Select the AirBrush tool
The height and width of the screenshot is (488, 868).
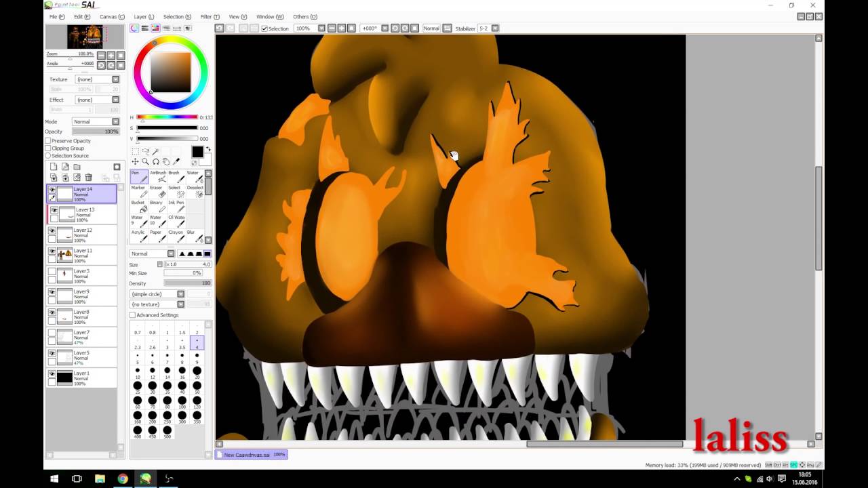(157, 177)
